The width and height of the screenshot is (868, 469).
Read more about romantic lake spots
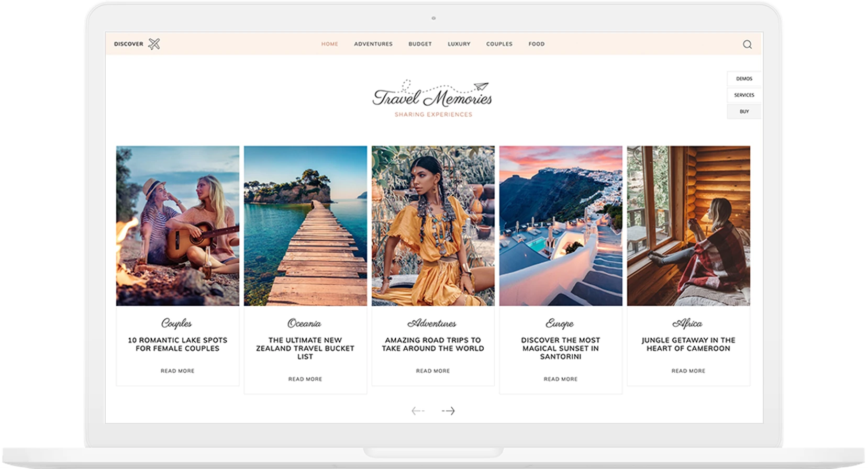pos(177,371)
